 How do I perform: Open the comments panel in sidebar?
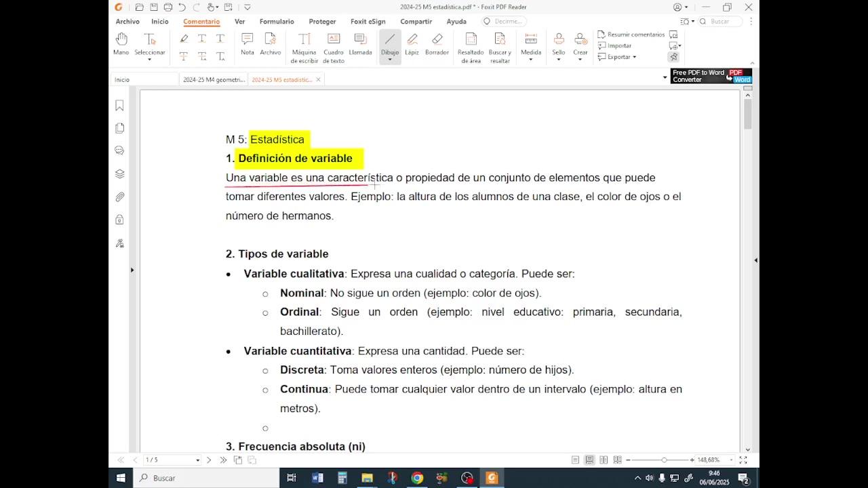tap(119, 150)
